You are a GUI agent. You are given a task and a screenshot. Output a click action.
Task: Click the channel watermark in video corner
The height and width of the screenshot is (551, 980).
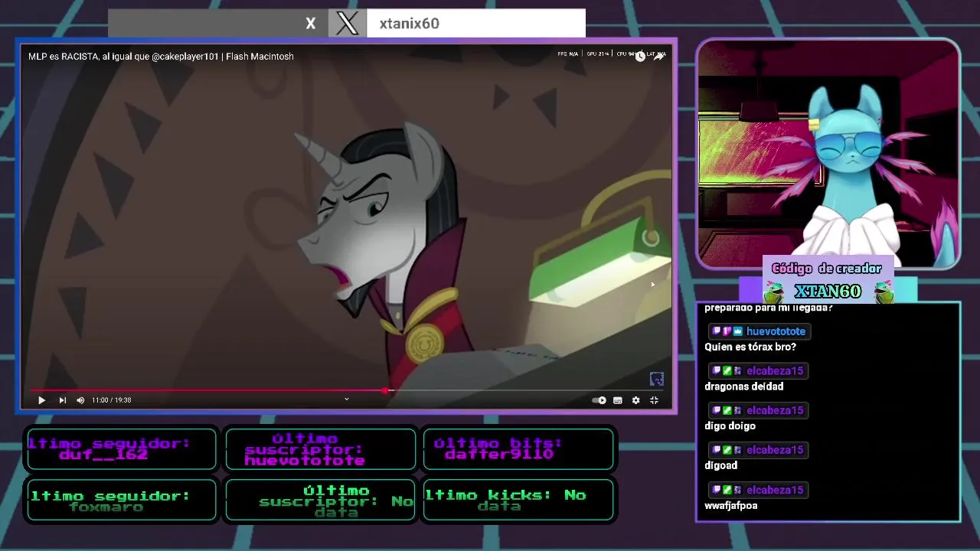click(656, 379)
